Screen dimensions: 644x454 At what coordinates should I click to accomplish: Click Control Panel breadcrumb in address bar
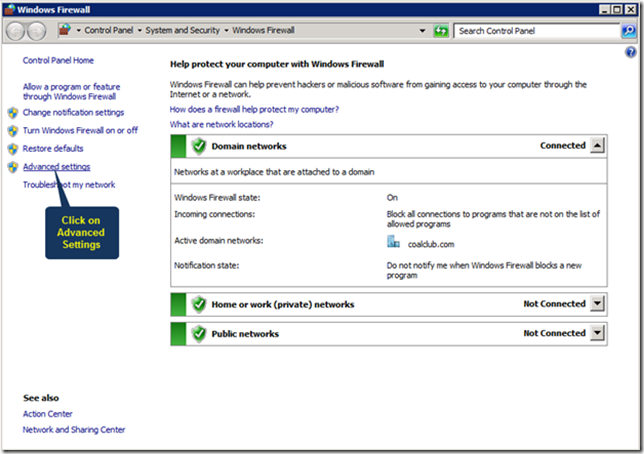click(109, 30)
